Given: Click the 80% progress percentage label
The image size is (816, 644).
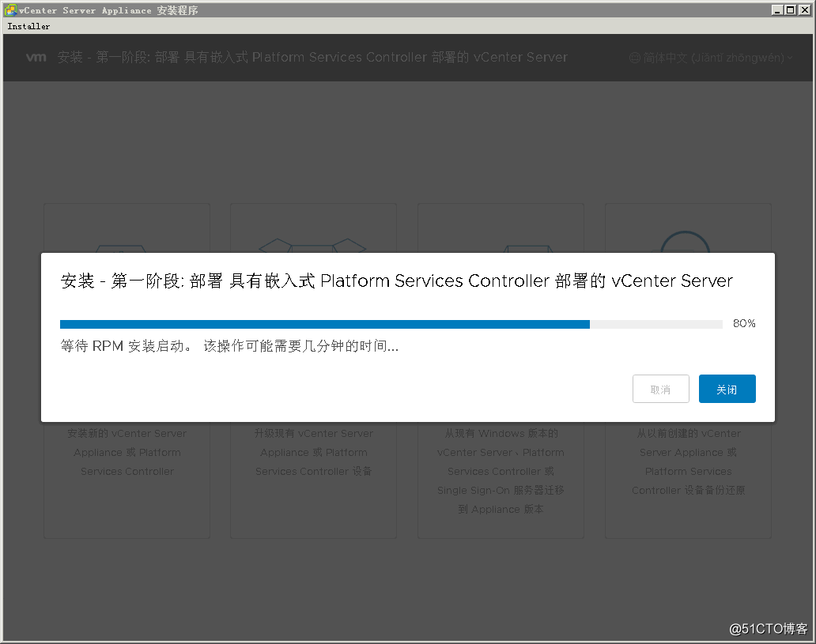Looking at the screenshot, I should (x=744, y=323).
